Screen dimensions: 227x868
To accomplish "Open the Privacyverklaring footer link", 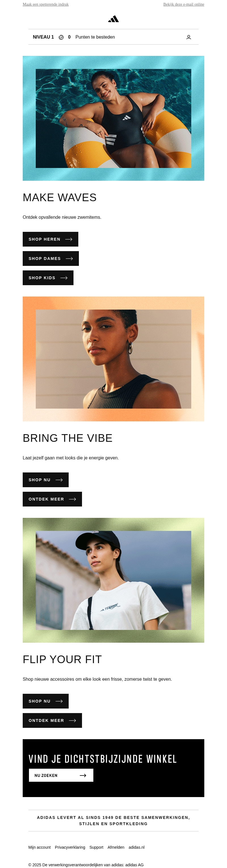I will [x=70, y=847].
